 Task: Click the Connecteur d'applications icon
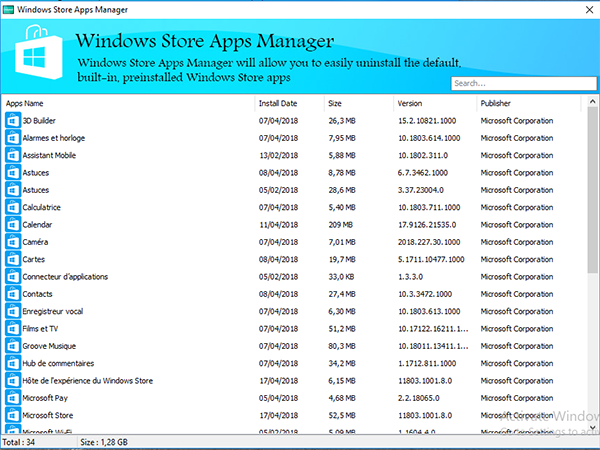[13, 277]
